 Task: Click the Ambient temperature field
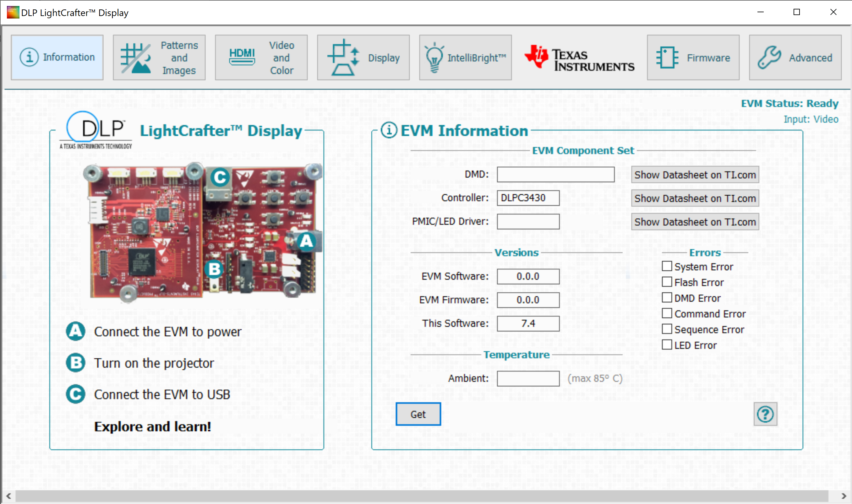click(x=528, y=378)
